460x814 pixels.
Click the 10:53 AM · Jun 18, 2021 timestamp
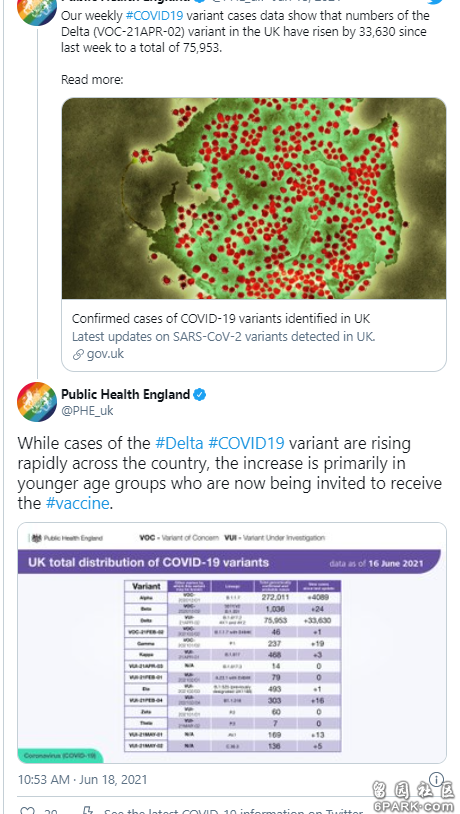tap(83, 780)
